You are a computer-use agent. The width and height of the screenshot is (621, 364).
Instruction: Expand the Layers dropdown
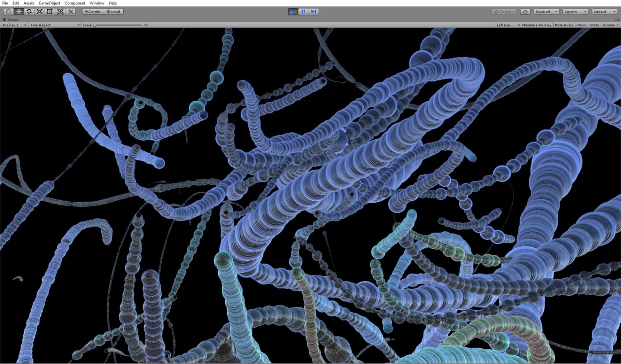(x=575, y=12)
